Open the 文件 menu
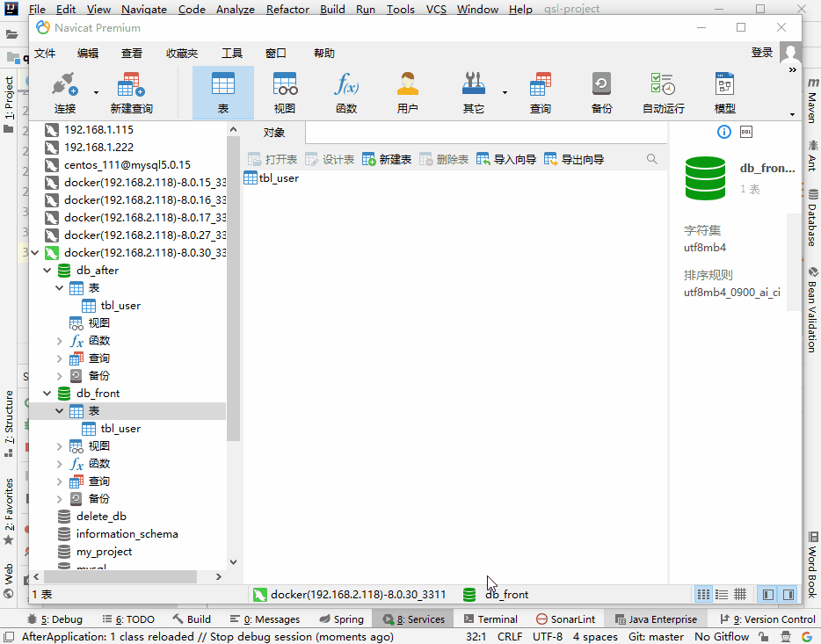821x644 pixels. 45,53
